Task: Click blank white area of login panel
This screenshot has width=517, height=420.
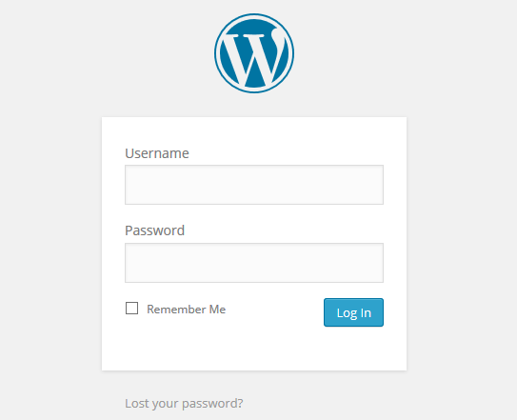Action: click(254, 350)
